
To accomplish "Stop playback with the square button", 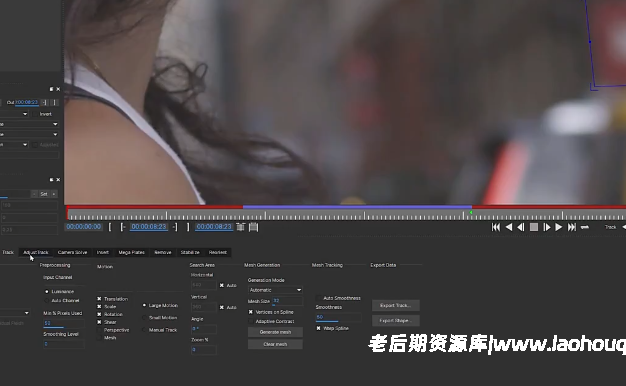I will (x=534, y=227).
